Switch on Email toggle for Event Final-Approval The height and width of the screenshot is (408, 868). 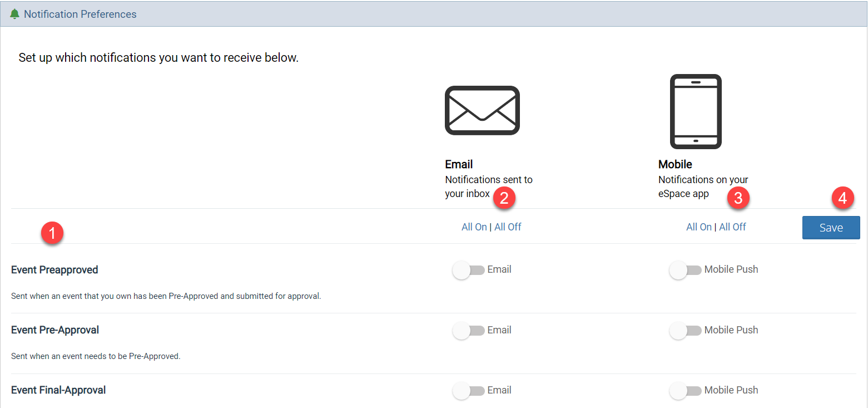(x=468, y=391)
